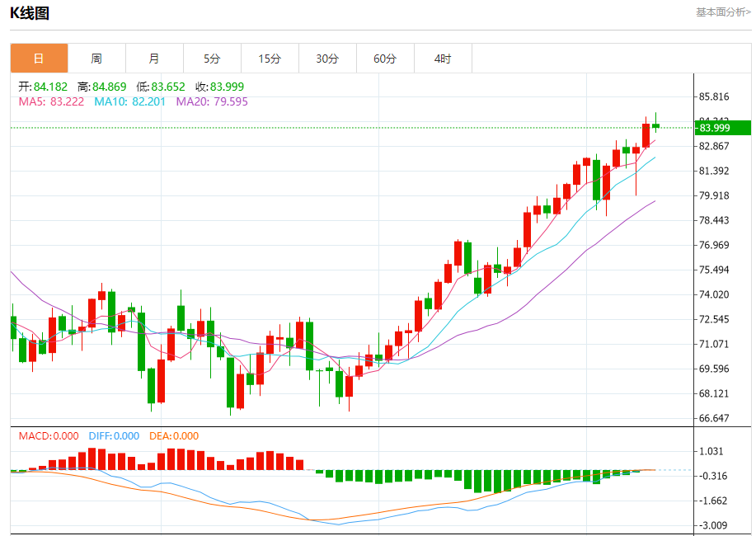Image resolution: width=756 pixels, height=536 pixels.
Task: Click the 79.918 price axis label
Action: pos(714,196)
